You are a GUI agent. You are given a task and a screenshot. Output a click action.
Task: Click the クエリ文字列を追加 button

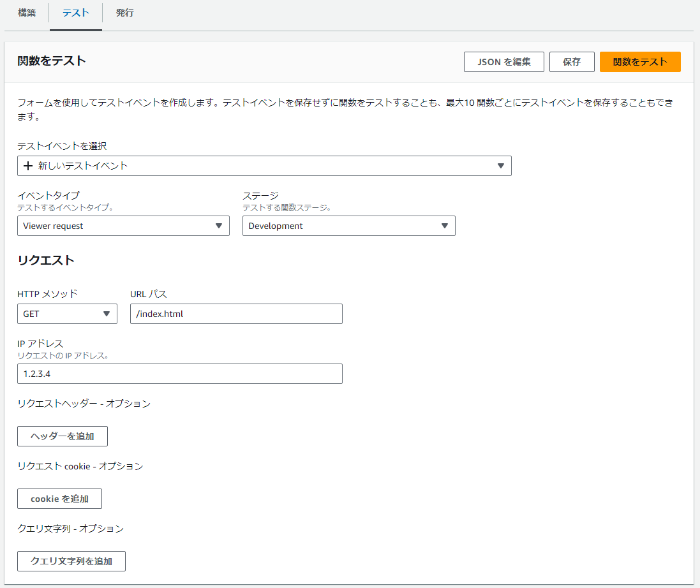coord(71,561)
